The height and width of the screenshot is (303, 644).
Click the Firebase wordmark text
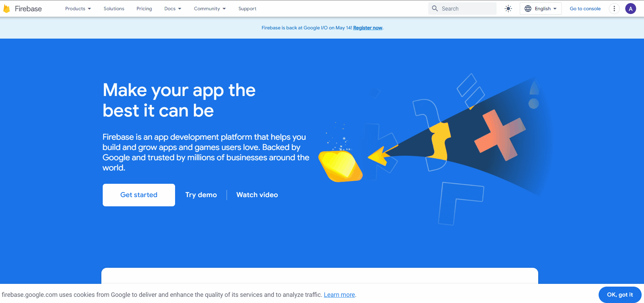[28, 9]
